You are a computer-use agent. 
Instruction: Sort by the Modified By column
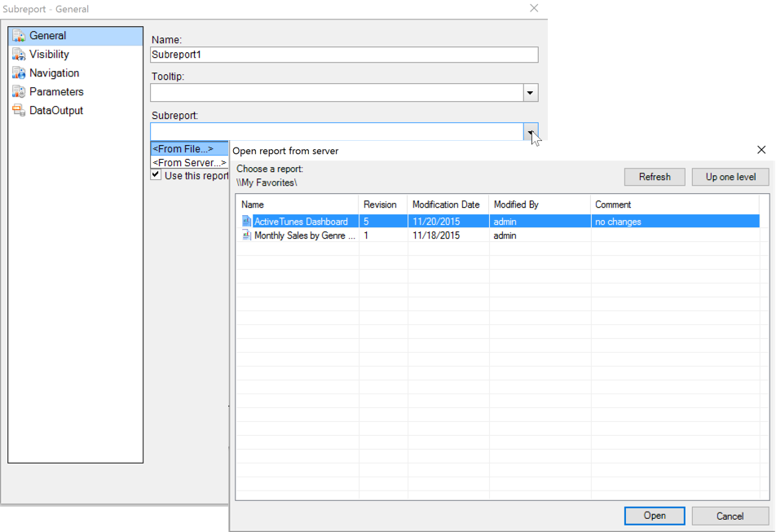click(x=540, y=204)
